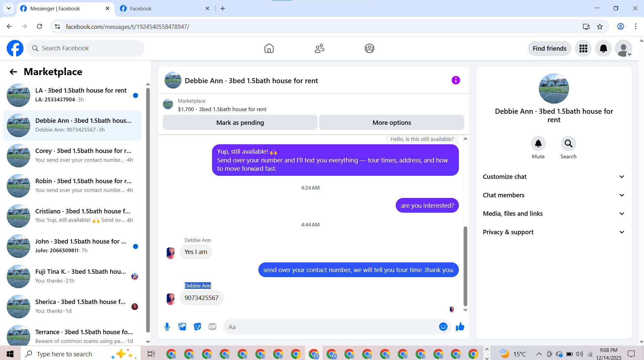Screen dimensions: 644x360
Task: Open the Robin conversation
Action: point(72,186)
